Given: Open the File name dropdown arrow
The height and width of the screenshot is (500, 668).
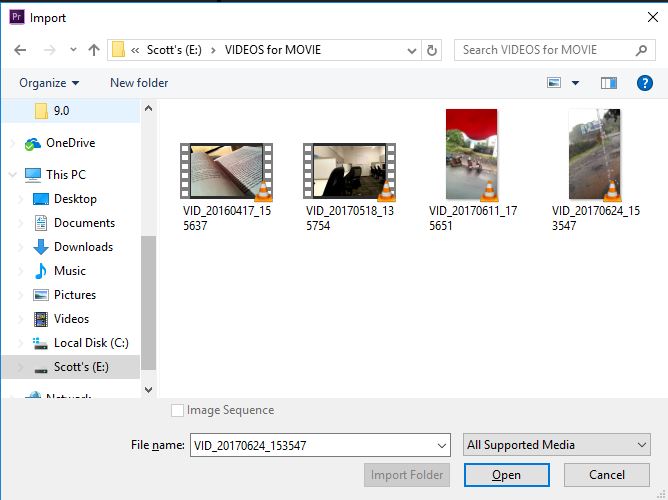Looking at the screenshot, I should coord(442,445).
